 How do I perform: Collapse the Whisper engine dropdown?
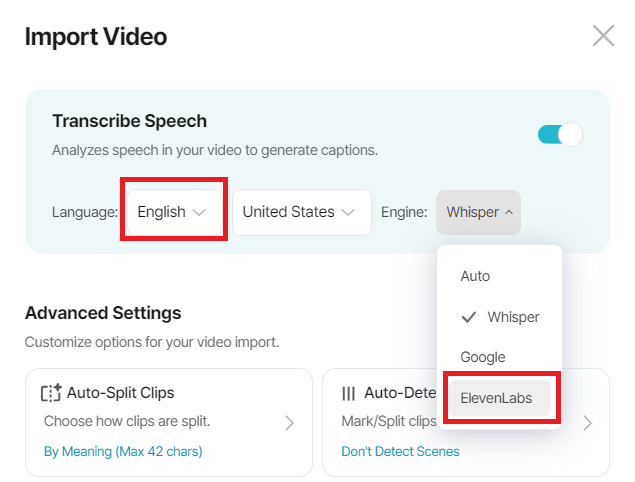(478, 212)
